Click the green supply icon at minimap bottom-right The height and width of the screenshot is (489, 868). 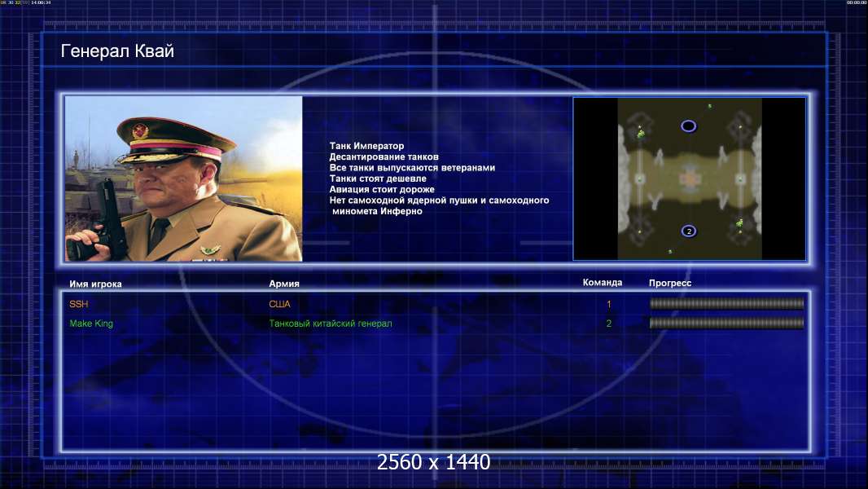739,223
